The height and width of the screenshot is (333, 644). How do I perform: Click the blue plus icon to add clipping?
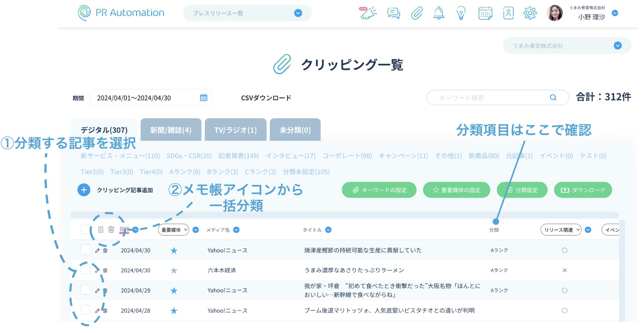point(84,190)
